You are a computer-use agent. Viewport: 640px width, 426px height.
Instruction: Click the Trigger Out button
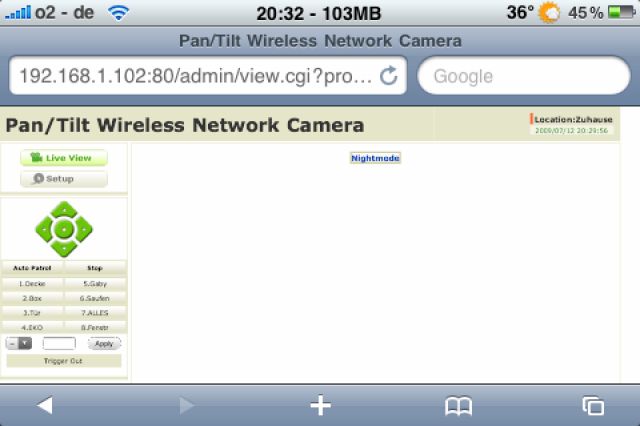[x=64, y=361]
